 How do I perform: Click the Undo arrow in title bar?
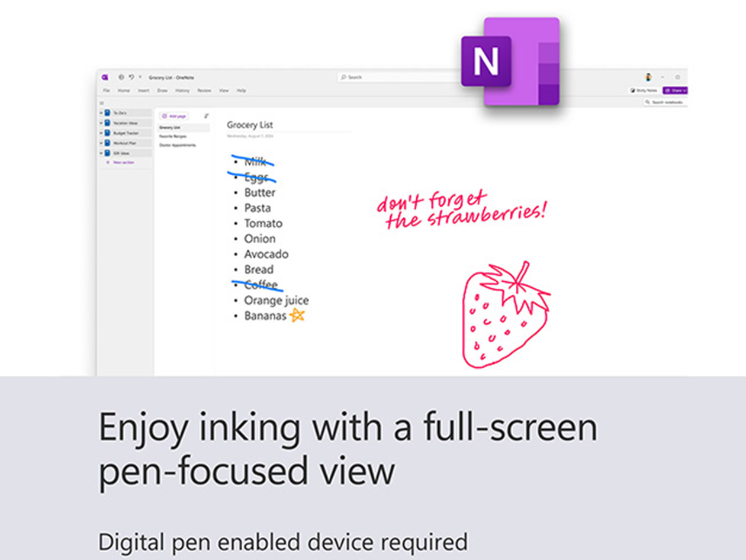point(131,77)
